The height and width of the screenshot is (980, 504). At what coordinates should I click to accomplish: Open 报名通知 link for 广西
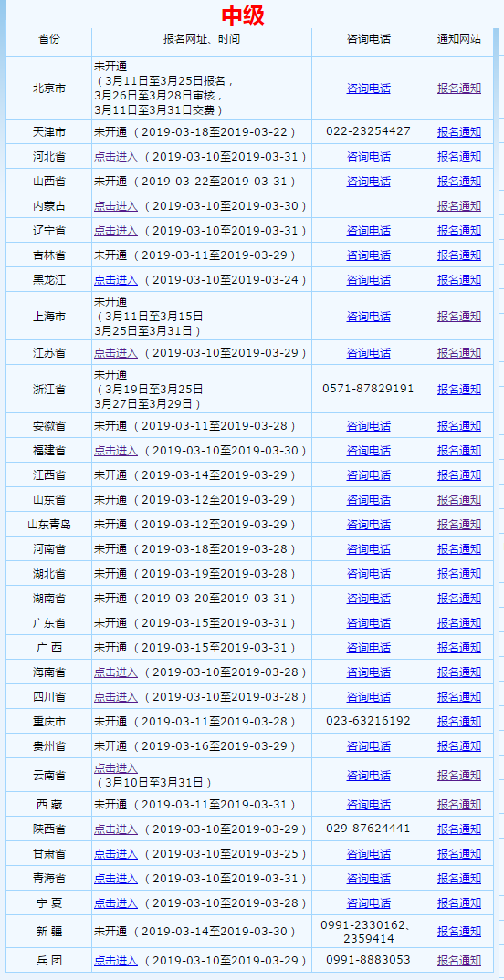[x=459, y=648]
